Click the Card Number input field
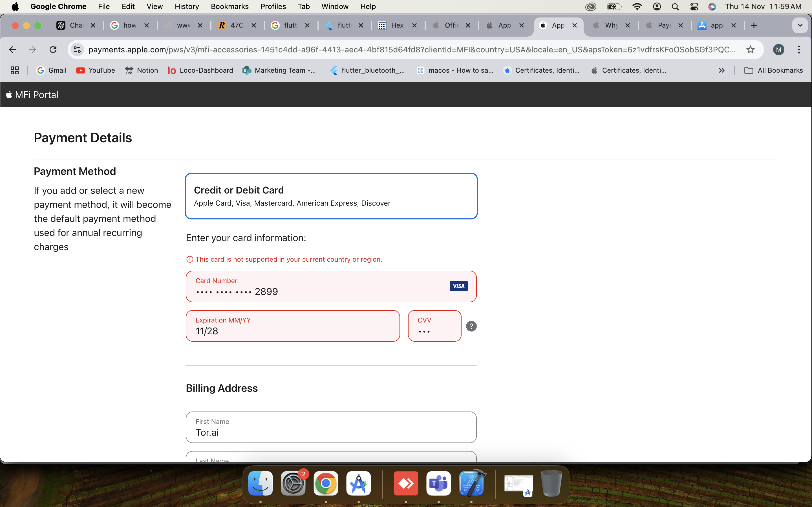The image size is (812, 507). 315,291
